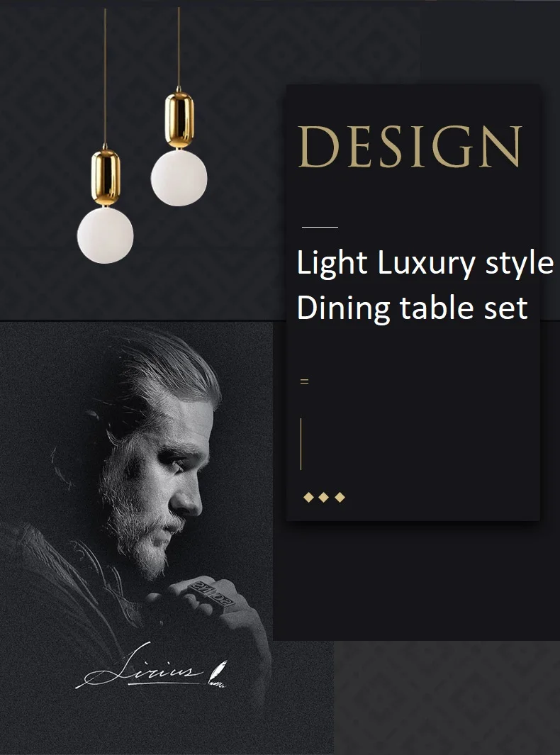Click the Lirius handwritten signature

click(x=140, y=667)
